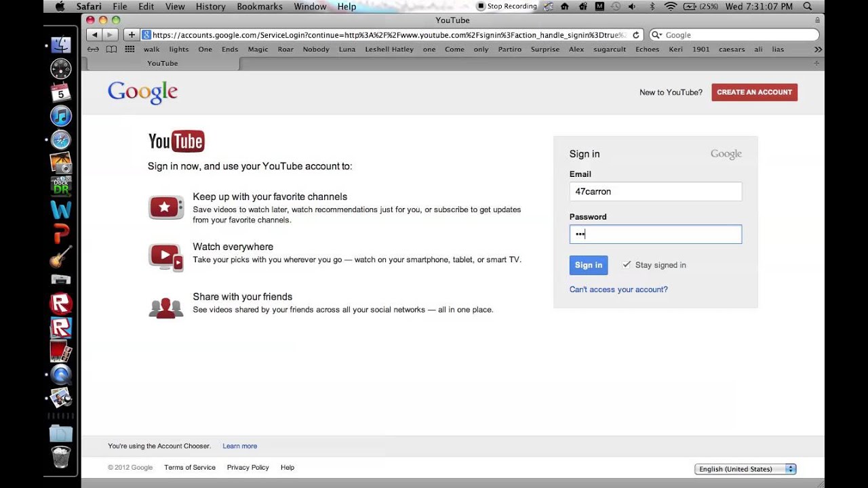868x488 pixels.
Task: Open the History menu
Action: click(x=210, y=6)
